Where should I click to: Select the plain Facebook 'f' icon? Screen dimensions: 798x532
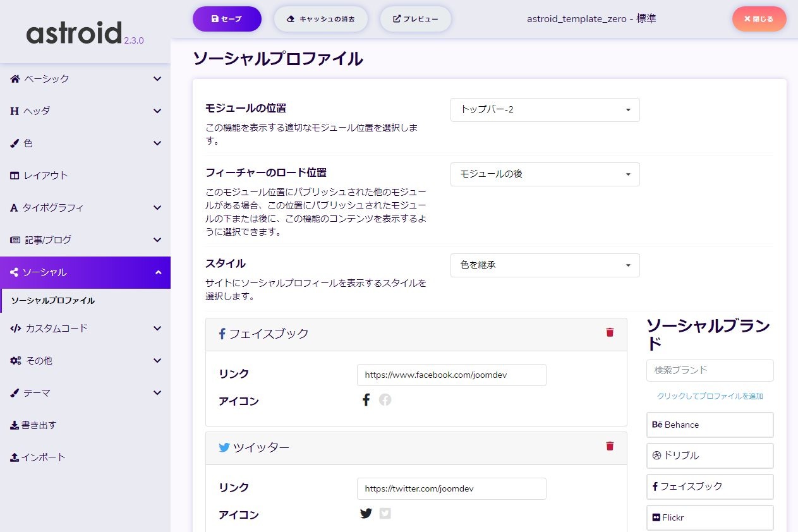click(366, 400)
